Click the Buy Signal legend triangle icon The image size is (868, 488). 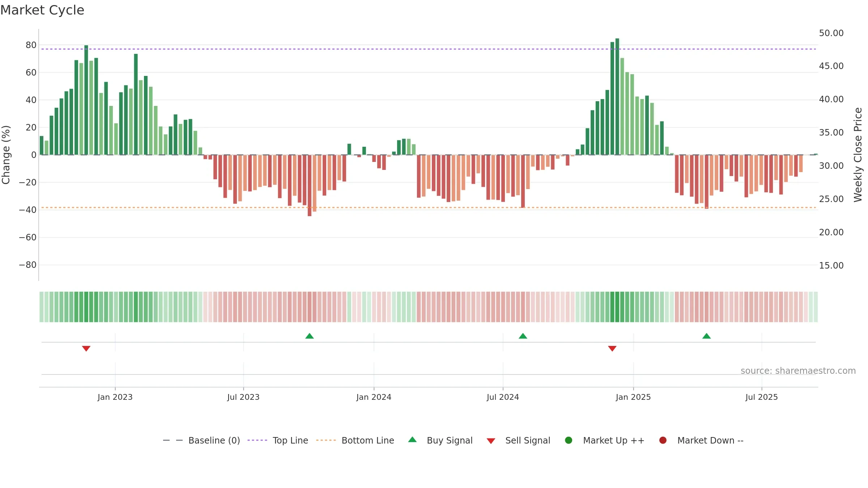click(x=412, y=440)
